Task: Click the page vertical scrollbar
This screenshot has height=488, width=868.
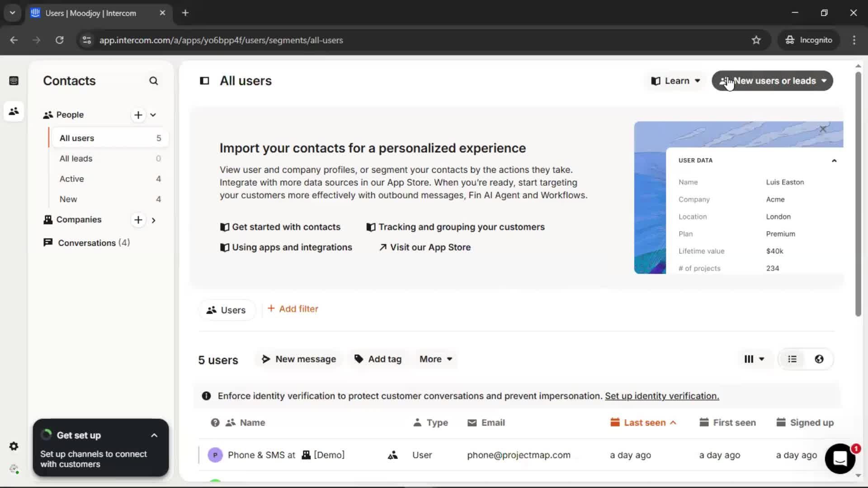Action: [x=858, y=194]
